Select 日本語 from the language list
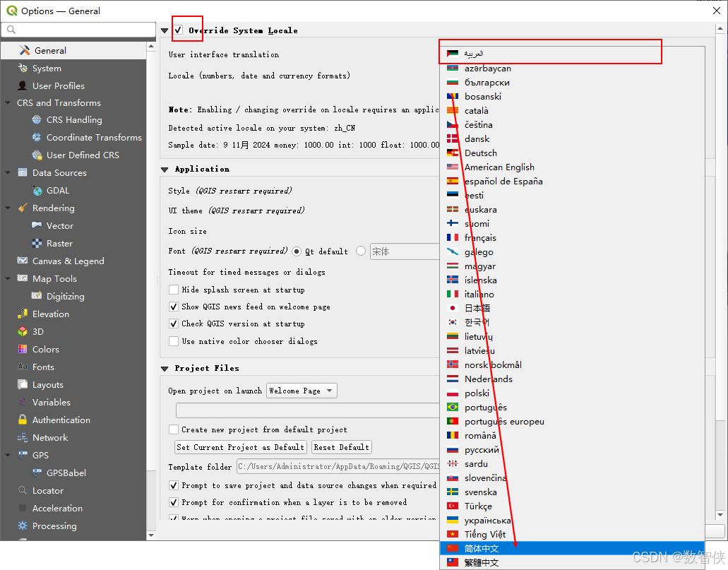The image size is (728, 570). (x=572, y=308)
